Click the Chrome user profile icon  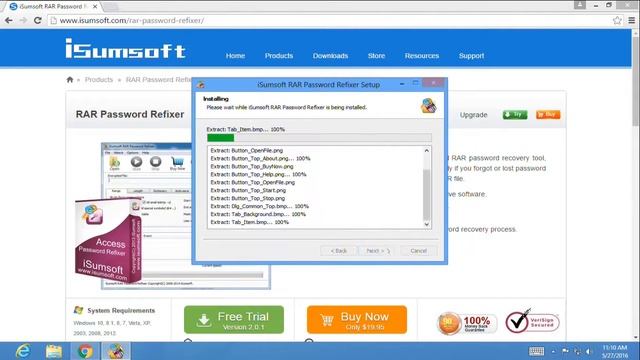coord(580,5)
